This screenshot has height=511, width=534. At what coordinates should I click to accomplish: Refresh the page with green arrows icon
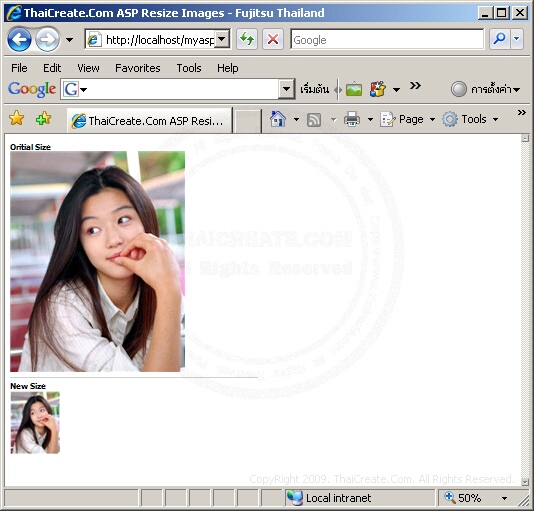point(247,40)
